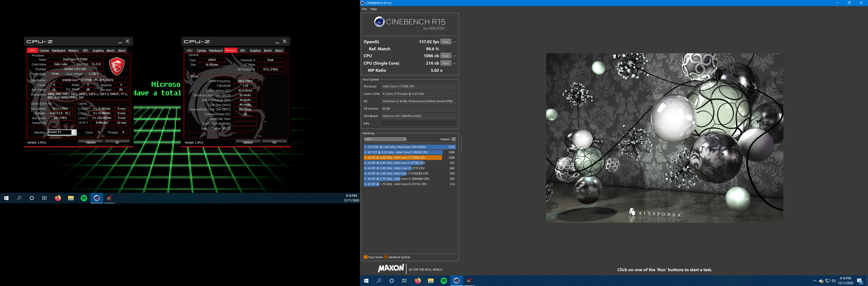This screenshot has width=868, height=286.
Task: Switch to CPU tab in right CPU-Z window
Action: pyautogui.click(x=190, y=51)
